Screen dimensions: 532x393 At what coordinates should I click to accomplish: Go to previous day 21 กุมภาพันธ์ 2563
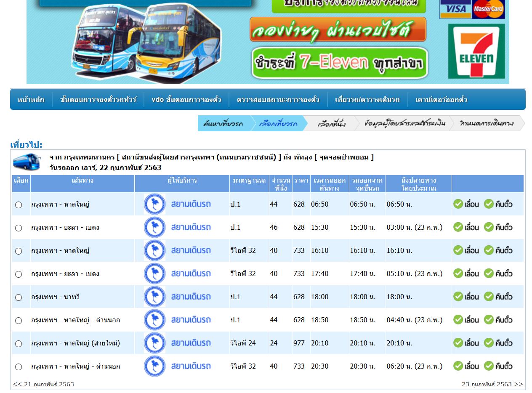pos(43,384)
